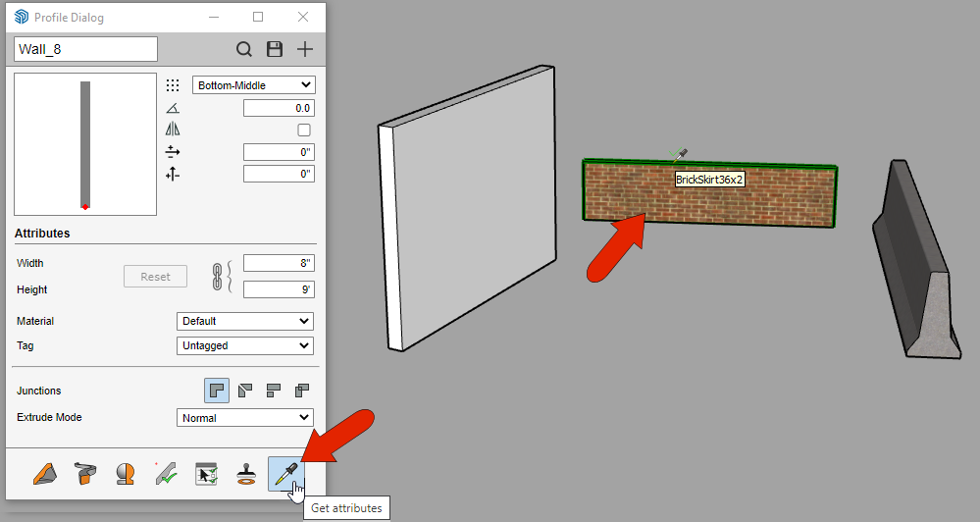Click the profile preview thumbnail

(x=85, y=144)
